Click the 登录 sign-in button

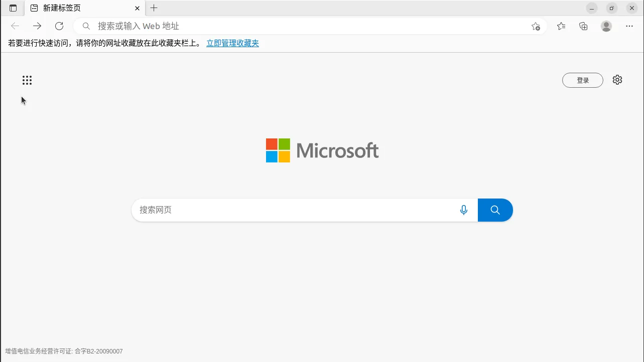point(583,80)
